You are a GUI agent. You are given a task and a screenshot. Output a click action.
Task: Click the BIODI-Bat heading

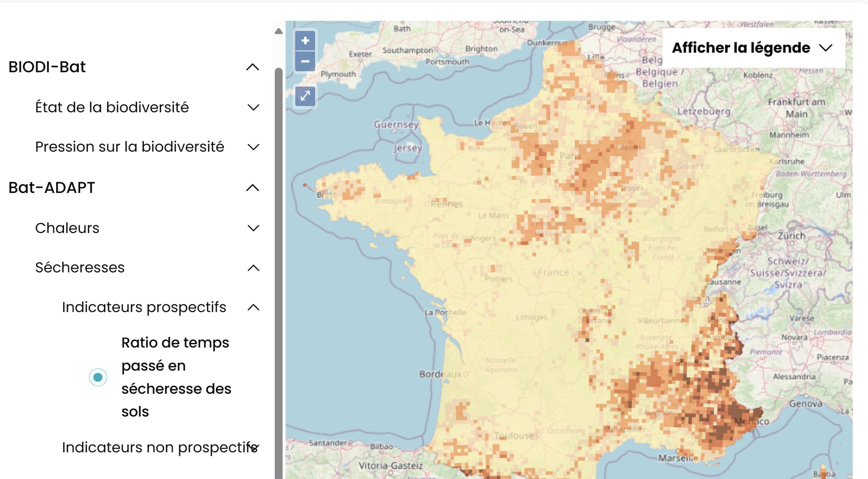click(47, 67)
